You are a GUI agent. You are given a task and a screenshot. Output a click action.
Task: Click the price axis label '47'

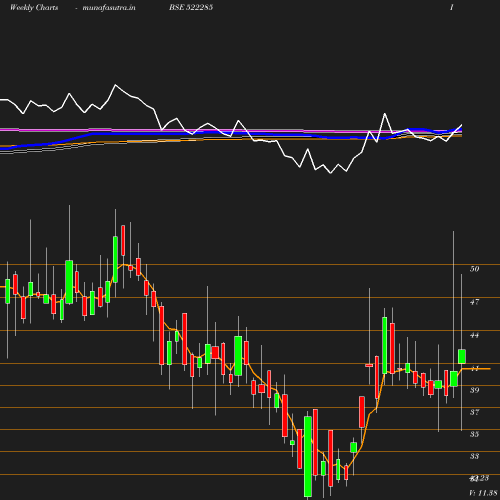pyautogui.click(x=474, y=302)
